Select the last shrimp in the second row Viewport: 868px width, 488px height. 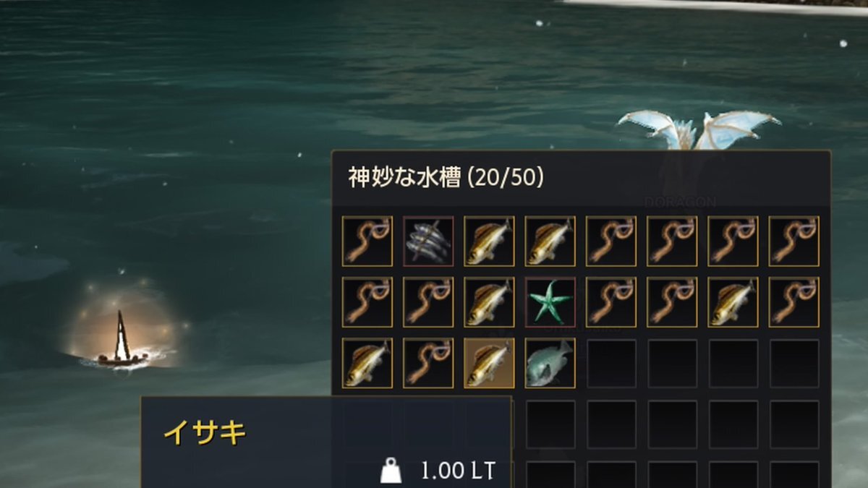pos(794,302)
